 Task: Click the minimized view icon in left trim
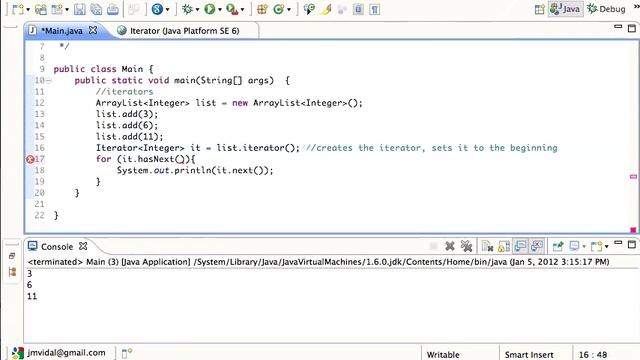[12, 272]
